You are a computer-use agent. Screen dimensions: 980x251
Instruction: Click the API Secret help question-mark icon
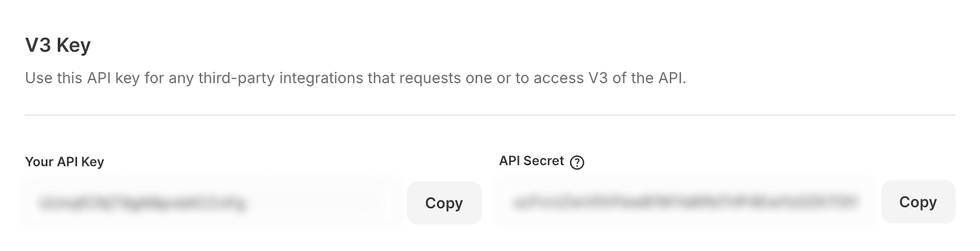pyautogui.click(x=577, y=163)
